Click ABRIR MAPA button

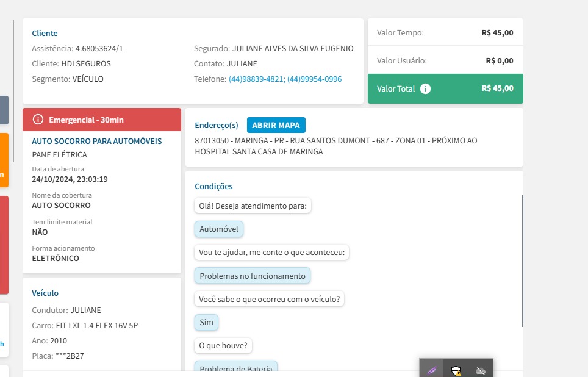point(276,125)
